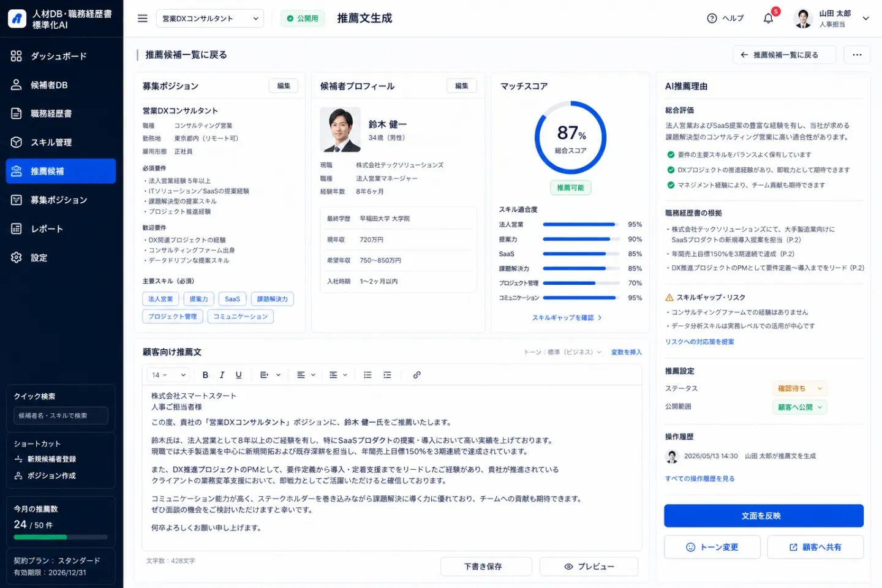Open スキルギャップを確認 link
882x588 pixels.
pos(567,317)
